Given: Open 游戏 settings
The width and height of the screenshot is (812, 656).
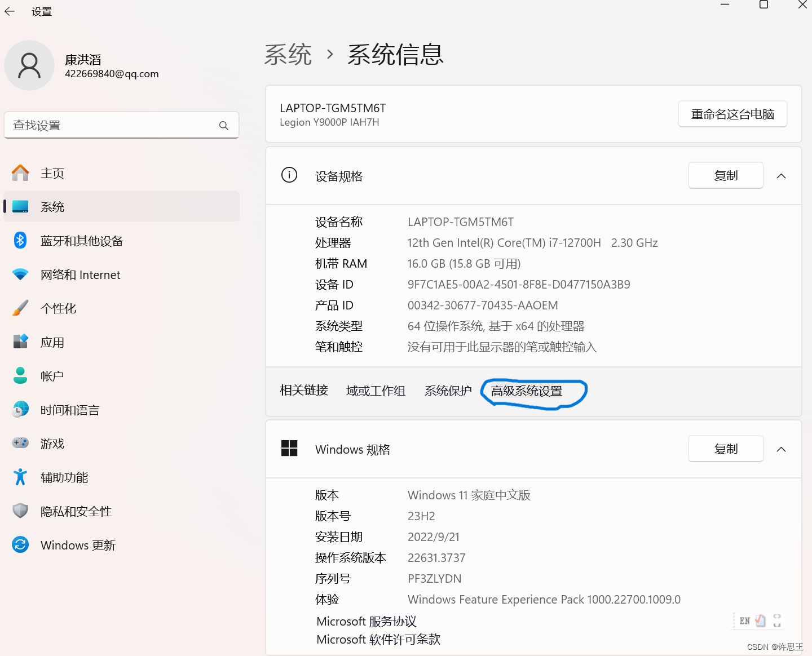Looking at the screenshot, I should click(x=122, y=444).
